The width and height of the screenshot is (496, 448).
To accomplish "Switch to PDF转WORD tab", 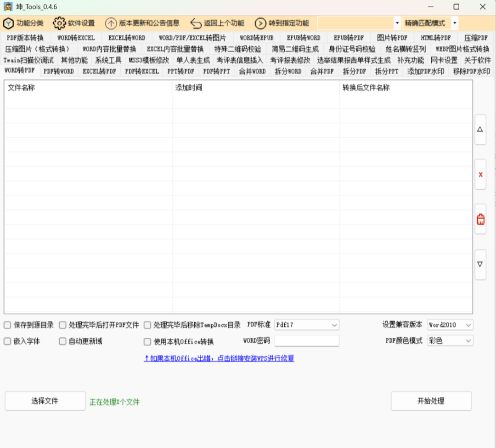I will tap(58, 72).
